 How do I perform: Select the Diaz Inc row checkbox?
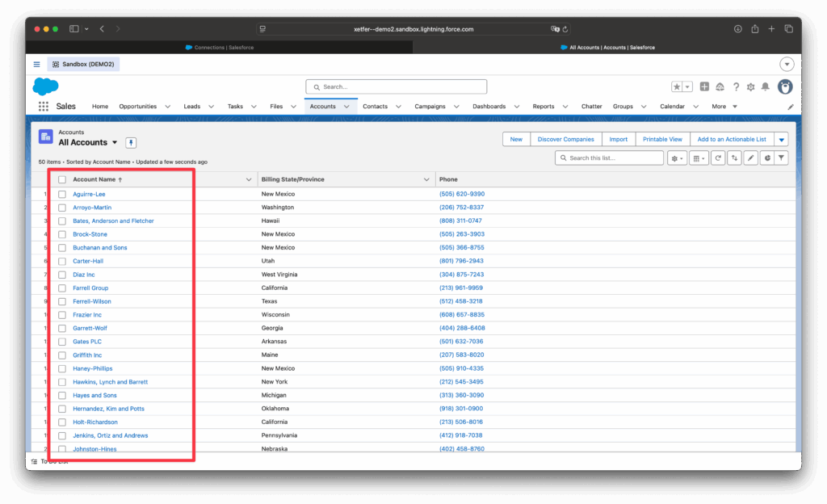(62, 275)
